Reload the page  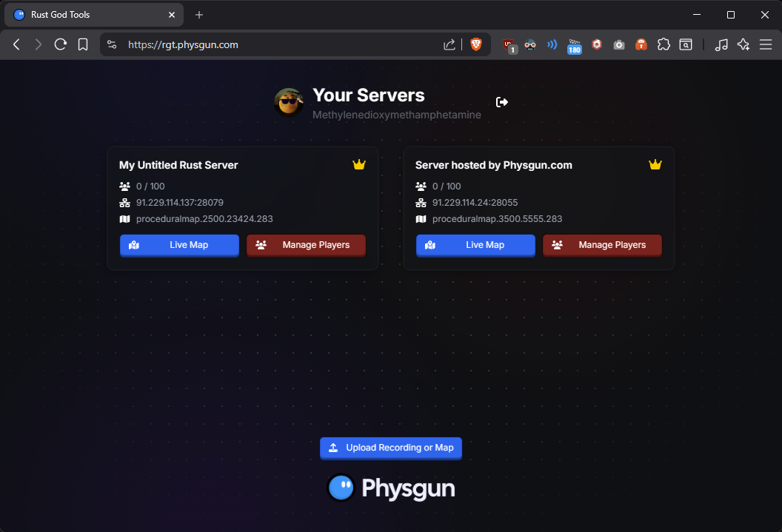(x=61, y=44)
